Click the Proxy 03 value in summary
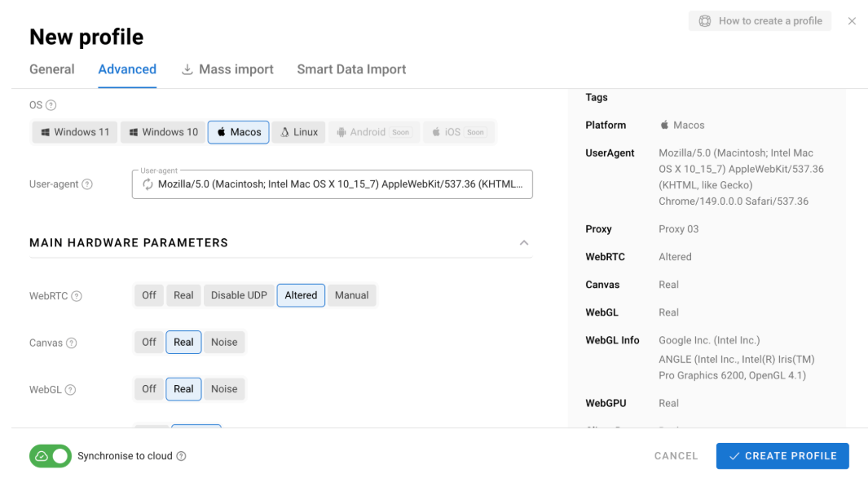 [x=679, y=229]
